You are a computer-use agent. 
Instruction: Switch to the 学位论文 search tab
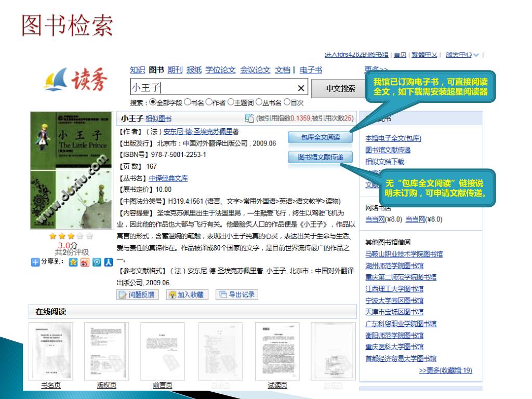[220, 70]
